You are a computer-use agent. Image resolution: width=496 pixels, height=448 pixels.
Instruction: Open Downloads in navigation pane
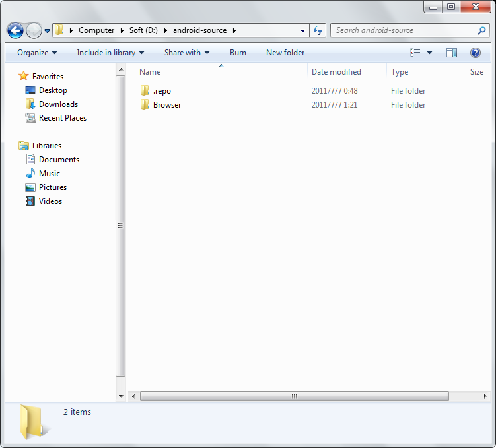tap(58, 104)
